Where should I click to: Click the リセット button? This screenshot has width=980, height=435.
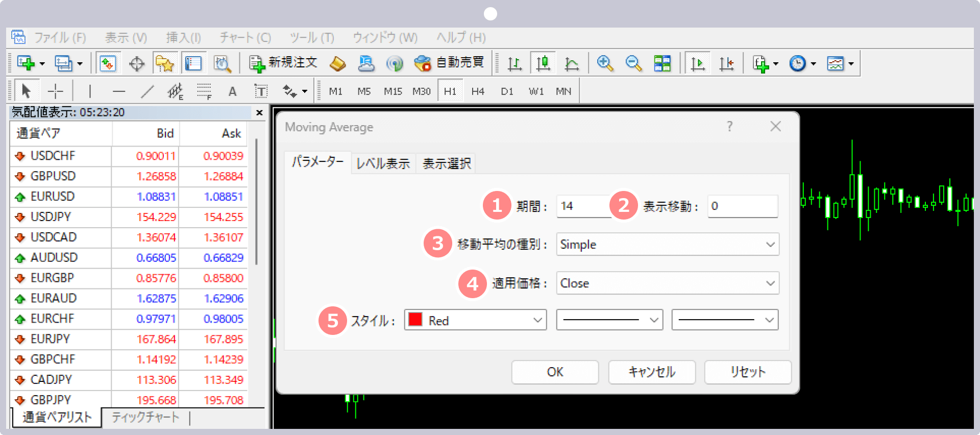click(748, 372)
